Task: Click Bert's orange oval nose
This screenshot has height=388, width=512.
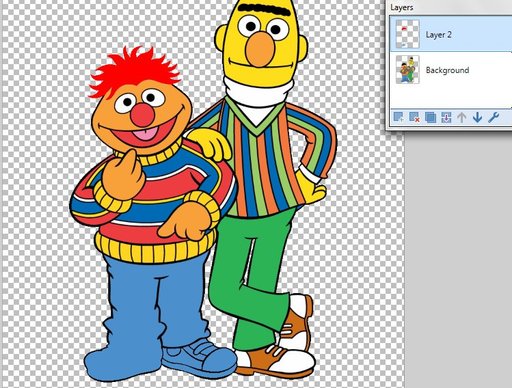Action: pyautogui.click(x=261, y=49)
